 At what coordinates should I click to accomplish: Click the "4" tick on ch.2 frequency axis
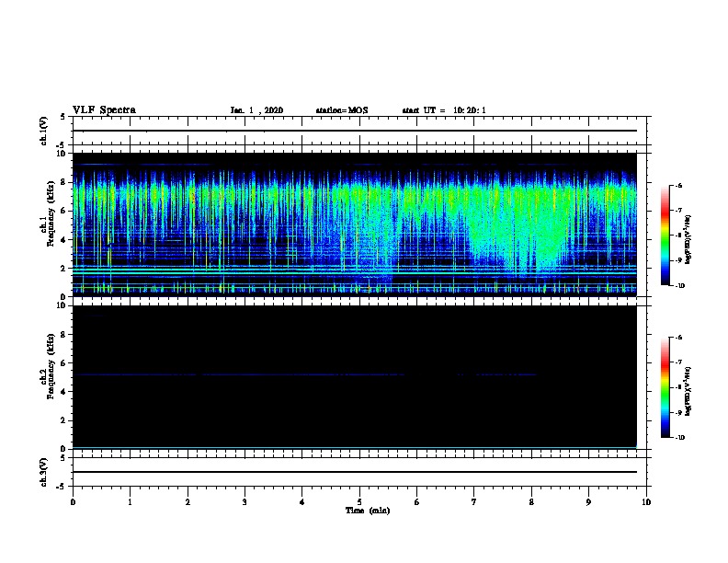63,392
